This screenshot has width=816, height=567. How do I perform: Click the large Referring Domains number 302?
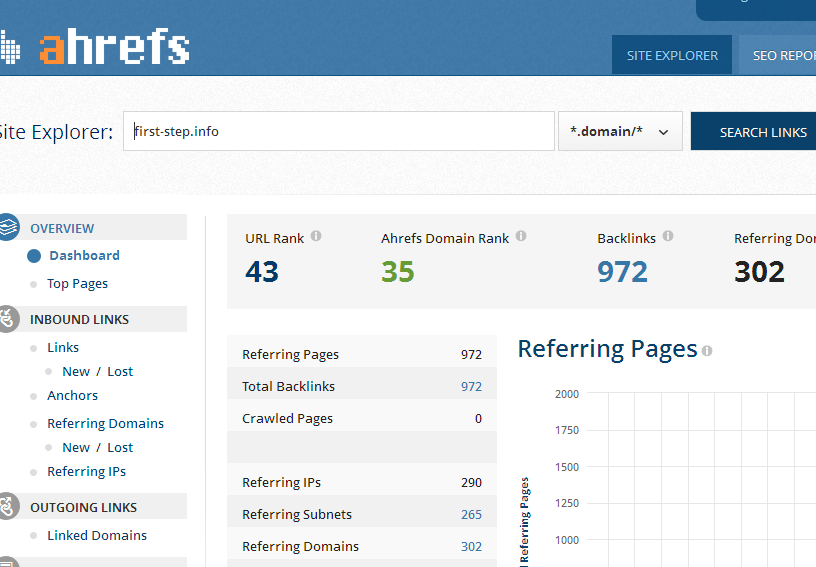pyautogui.click(x=759, y=272)
